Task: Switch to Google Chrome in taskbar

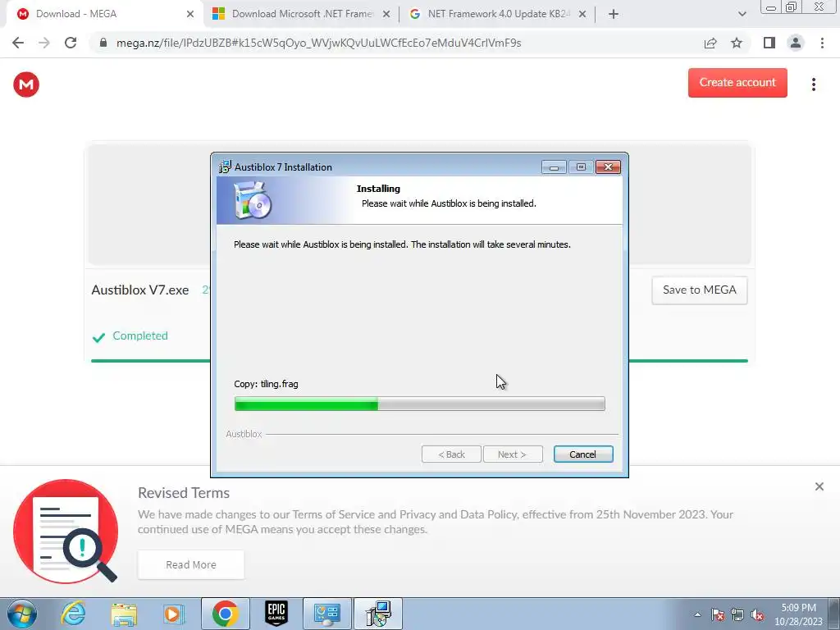Action: coord(225,614)
